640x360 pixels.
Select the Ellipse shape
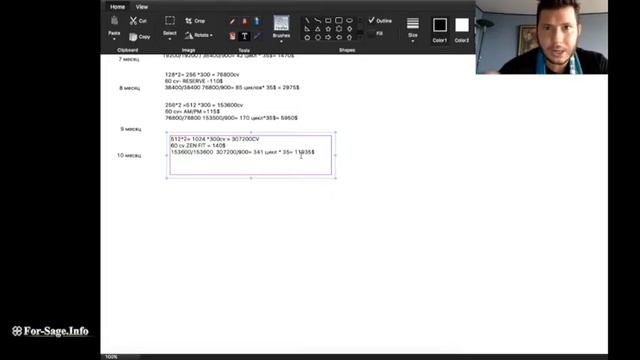click(349, 20)
